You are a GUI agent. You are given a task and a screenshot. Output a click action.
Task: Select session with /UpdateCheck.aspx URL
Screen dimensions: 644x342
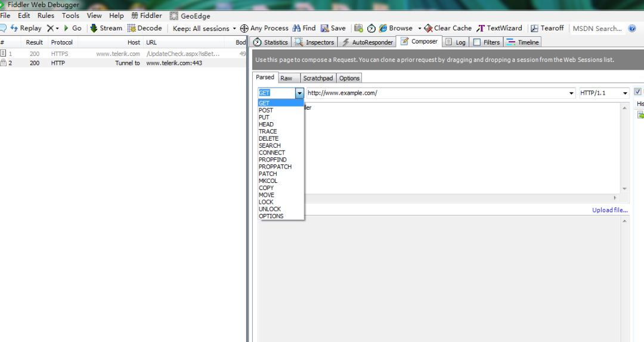[x=123, y=54]
